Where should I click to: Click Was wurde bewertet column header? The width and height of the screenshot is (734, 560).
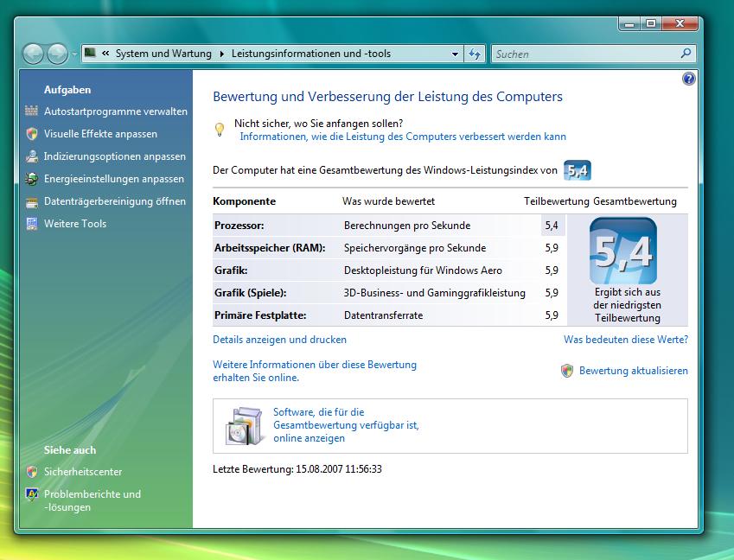[388, 201]
